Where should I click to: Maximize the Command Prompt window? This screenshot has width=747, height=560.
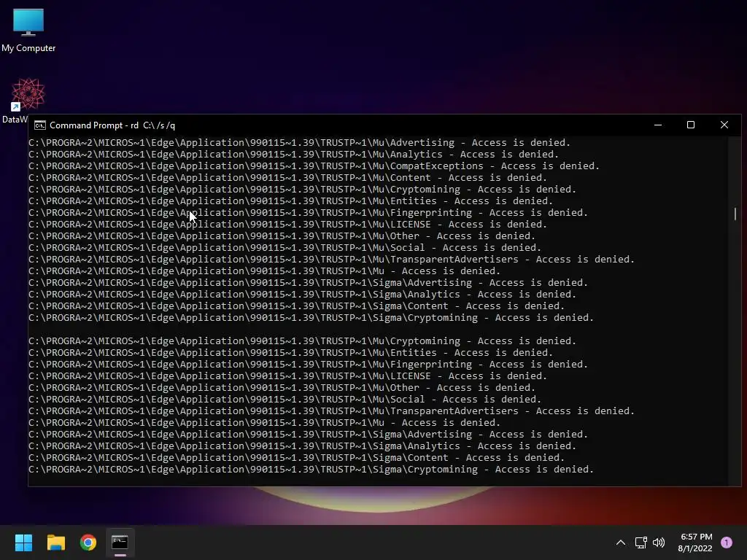pyautogui.click(x=691, y=125)
